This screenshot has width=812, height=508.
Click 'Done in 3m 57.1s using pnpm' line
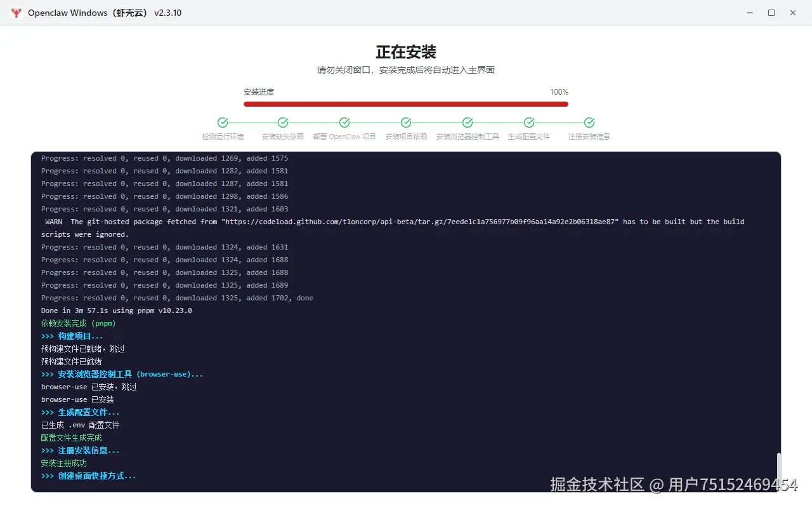pyautogui.click(x=117, y=311)
